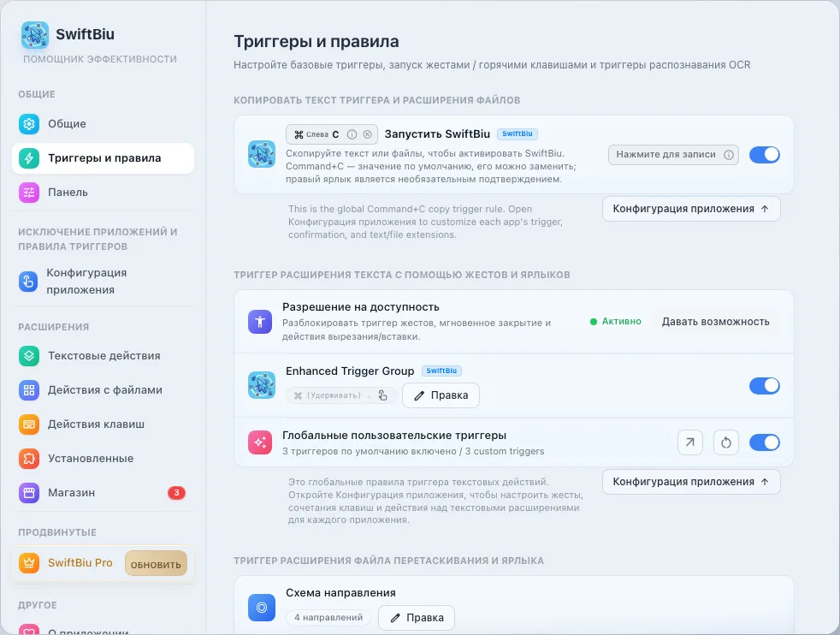Expand Конфигурация приложения under copy trigger section
Viewport: 840px width, 635px height.
(691, 209)
